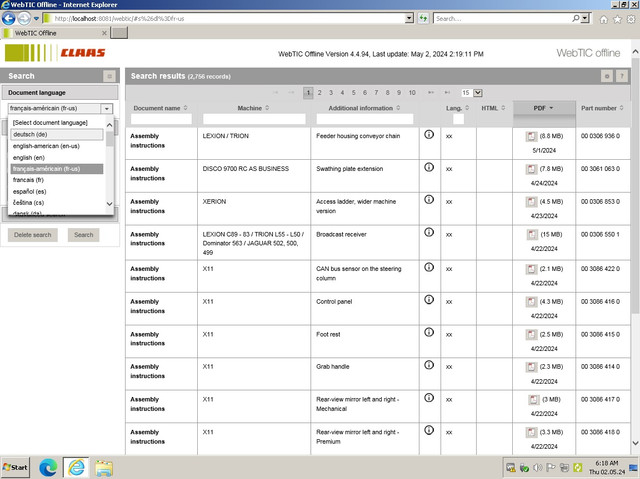Sort by Part number column
The width and height of the screenshot is (640, 479).
(x=602, y=108)
